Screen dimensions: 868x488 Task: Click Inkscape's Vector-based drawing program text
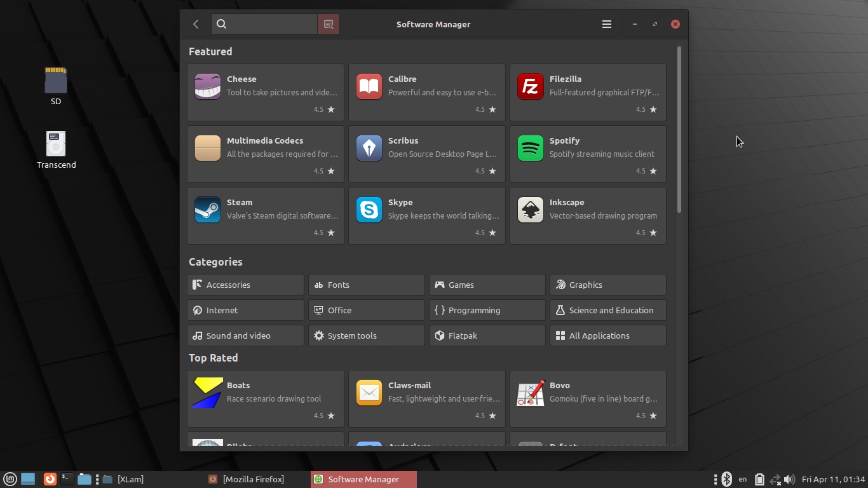point(603,215)
